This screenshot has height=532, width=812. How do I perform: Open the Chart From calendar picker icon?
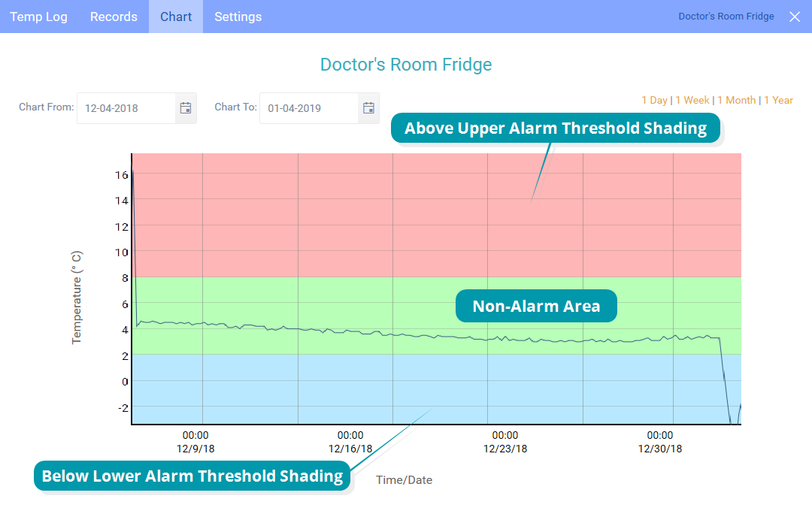pos(186,107)
